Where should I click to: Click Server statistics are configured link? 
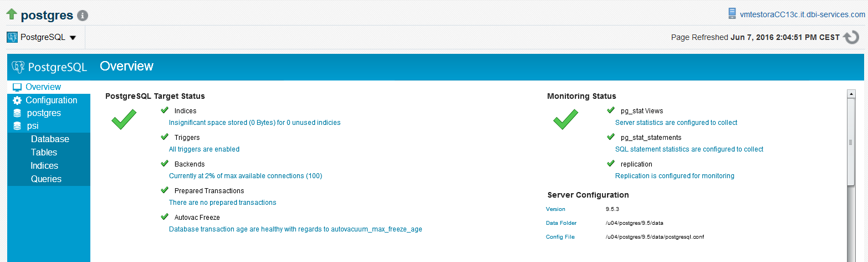click(x=676, y=123)
